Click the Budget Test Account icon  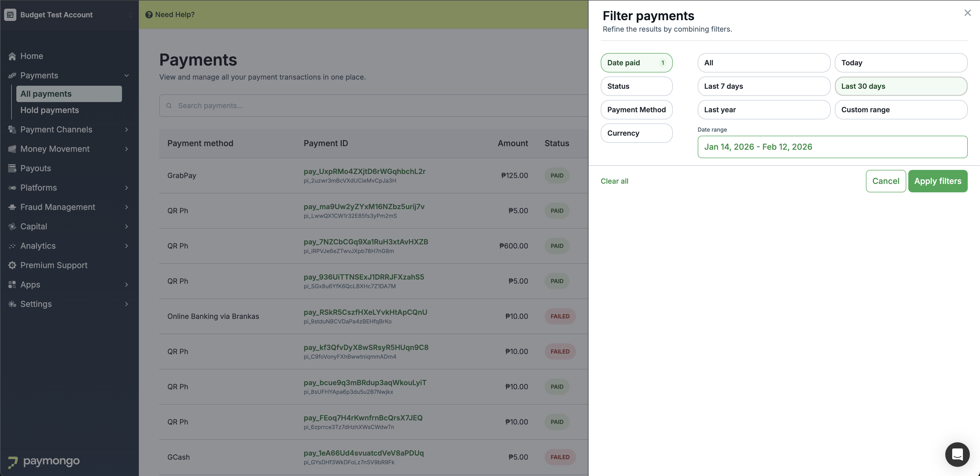[10, 15]
